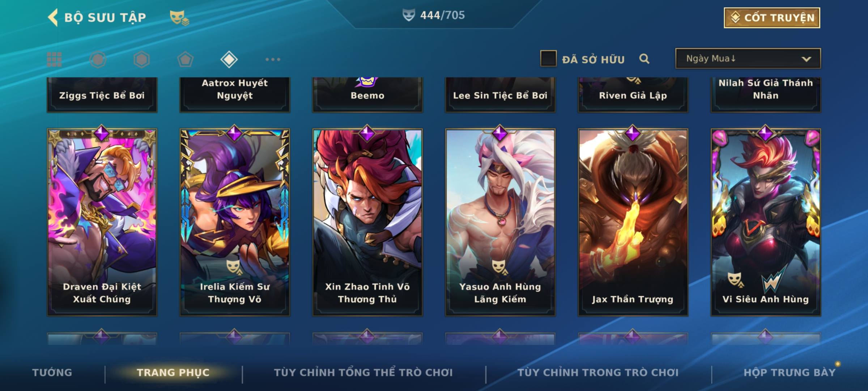Open the Vi Siêu Anh Hùng skin

[x=766, y=222]
